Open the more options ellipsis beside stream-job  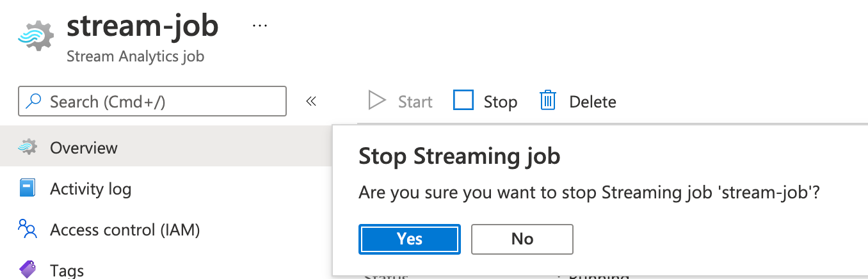[259, 26]
